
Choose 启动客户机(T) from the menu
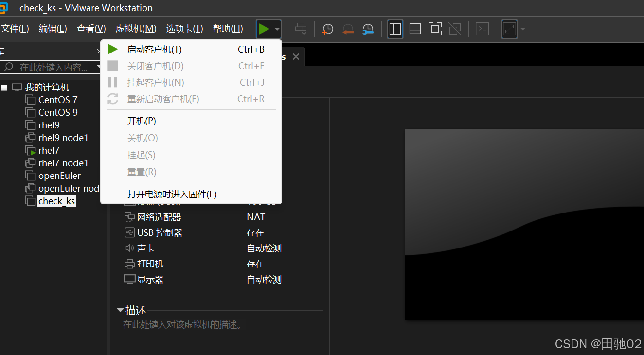click(x=191, y=49)
